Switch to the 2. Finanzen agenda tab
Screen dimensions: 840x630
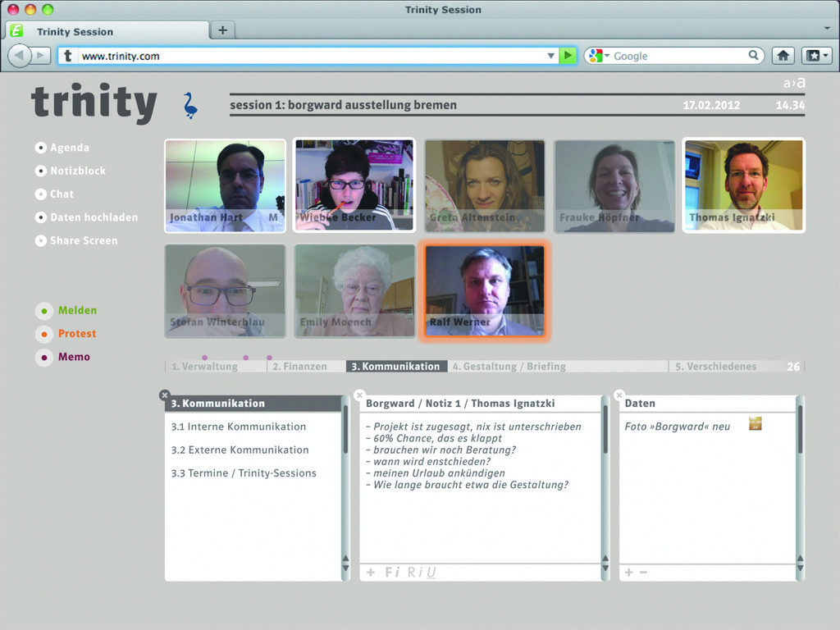point(300,367)
